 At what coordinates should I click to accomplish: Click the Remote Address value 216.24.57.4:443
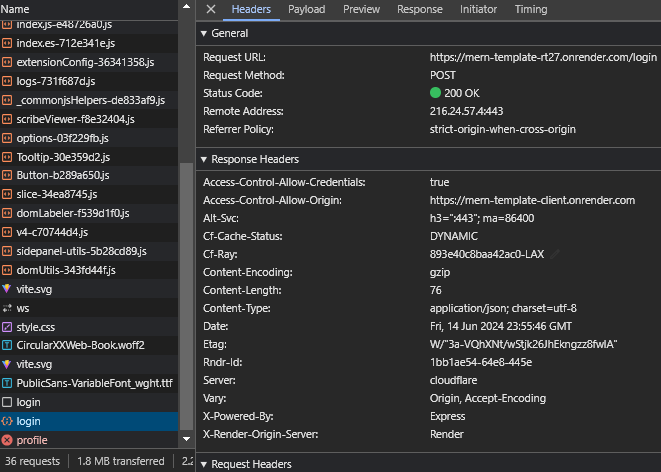point(466,111)
